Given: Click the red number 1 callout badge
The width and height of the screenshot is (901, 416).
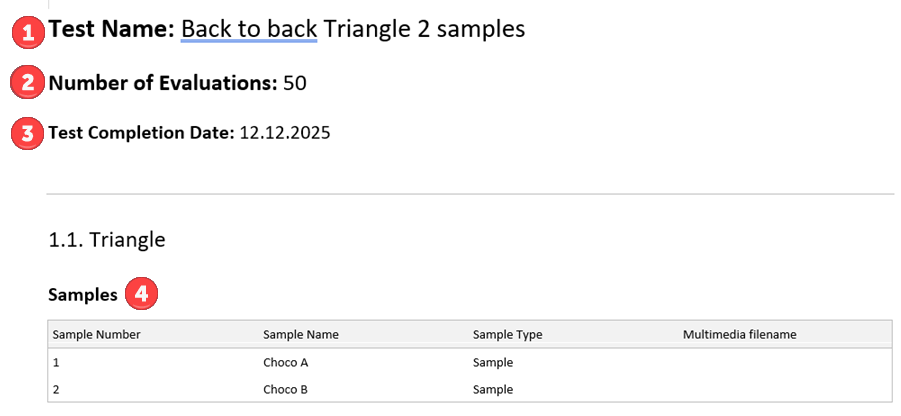Looking at the screenshot, I should 27,32.
